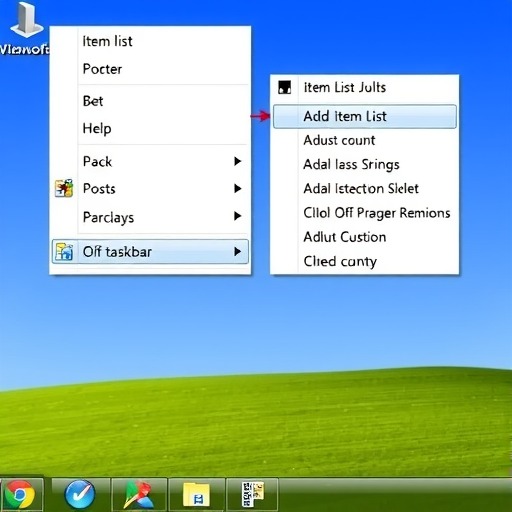Image resolution: width=512 pixels, height=512 pixels.
Task: Click the black icon beside Item List Jults
Action: pyautogui.click(x=284, y=87)
